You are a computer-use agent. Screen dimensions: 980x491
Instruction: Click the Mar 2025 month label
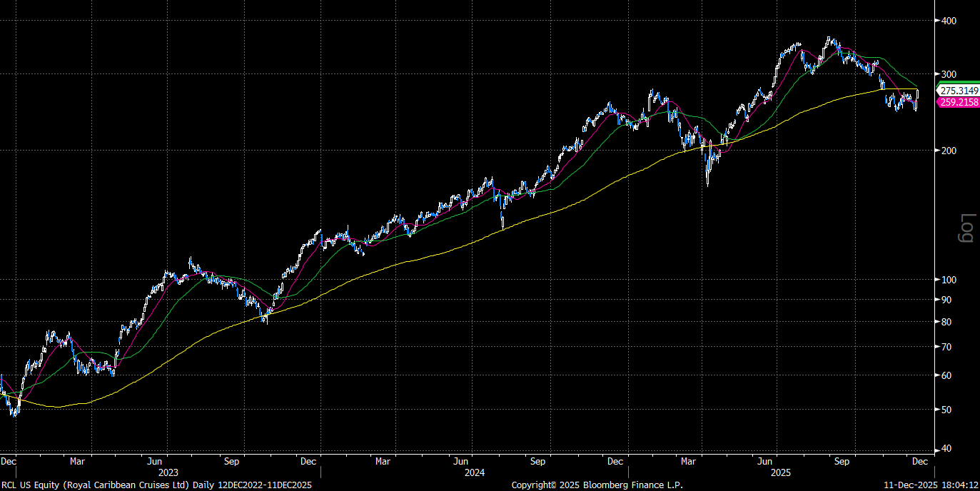coord(689,461)
